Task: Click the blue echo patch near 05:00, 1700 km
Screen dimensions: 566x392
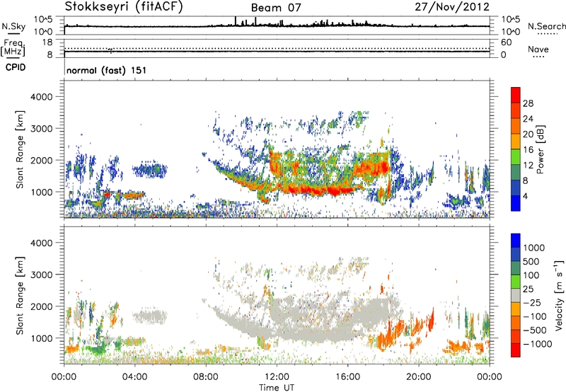Action: click(x=150, y=170)
